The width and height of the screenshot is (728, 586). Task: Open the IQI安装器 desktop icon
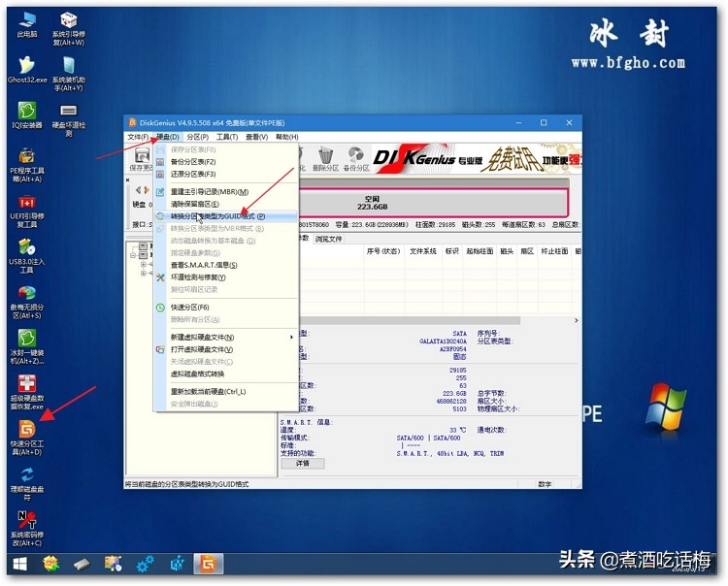[27, 115]
